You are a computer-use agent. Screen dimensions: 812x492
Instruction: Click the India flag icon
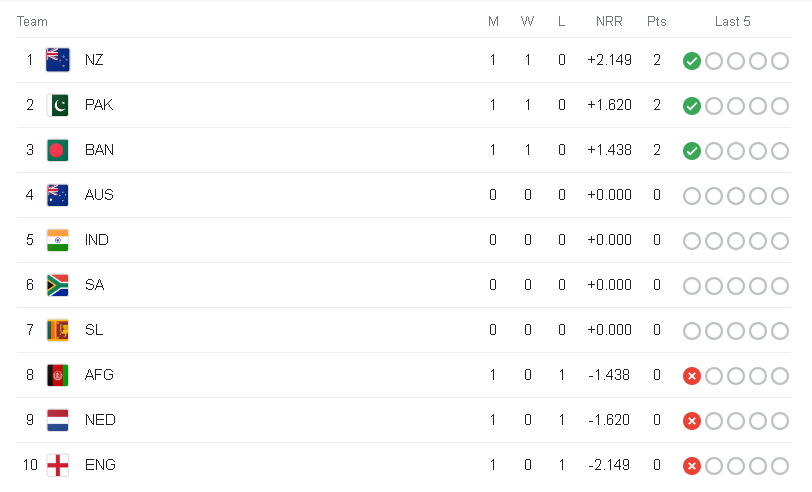coord(58,240)
